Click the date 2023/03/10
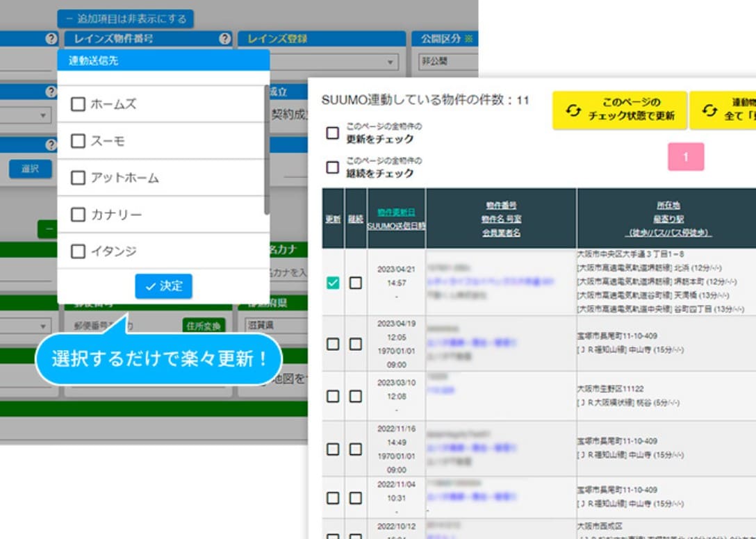The height and width of the screenshot is (539, 756). point(396,382)
